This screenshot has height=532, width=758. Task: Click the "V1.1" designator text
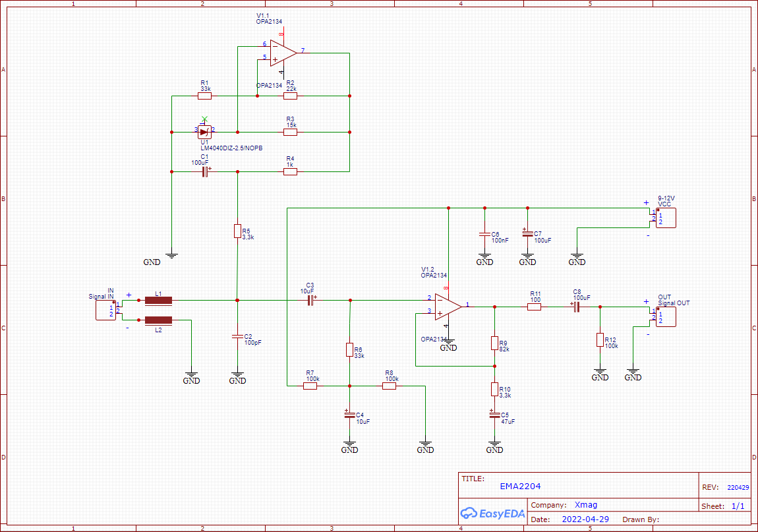click(262, 15)
